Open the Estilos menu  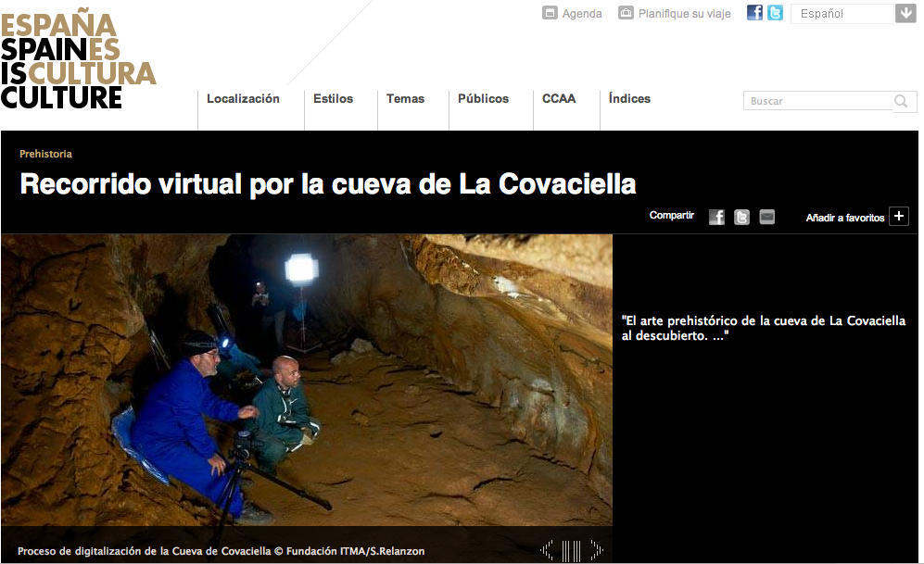click(333, 99)
